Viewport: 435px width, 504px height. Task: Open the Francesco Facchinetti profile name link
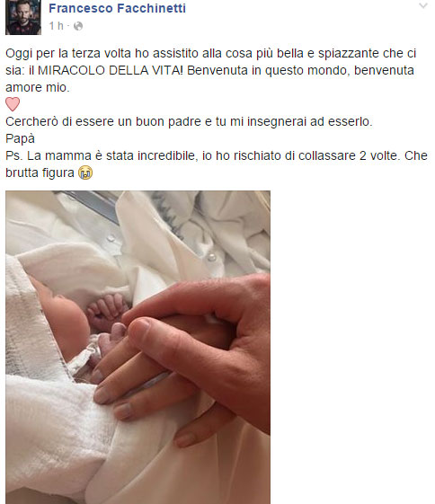pos(117,8)
